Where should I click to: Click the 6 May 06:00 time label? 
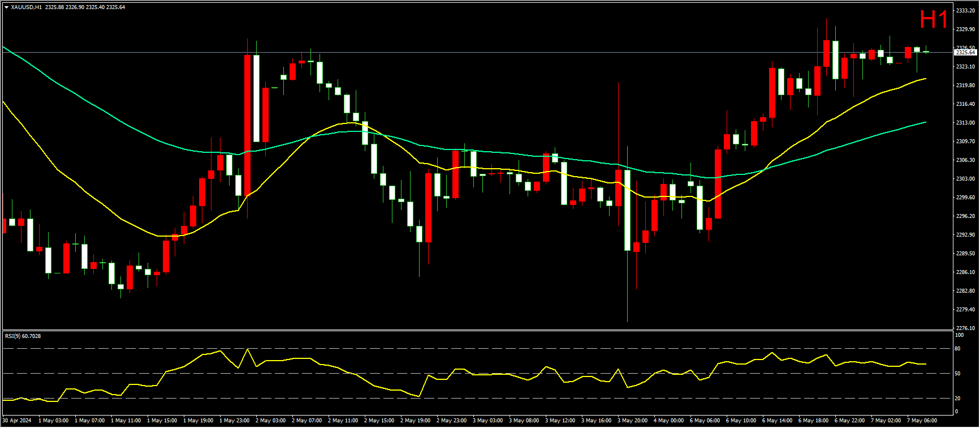tap(705, 421)
